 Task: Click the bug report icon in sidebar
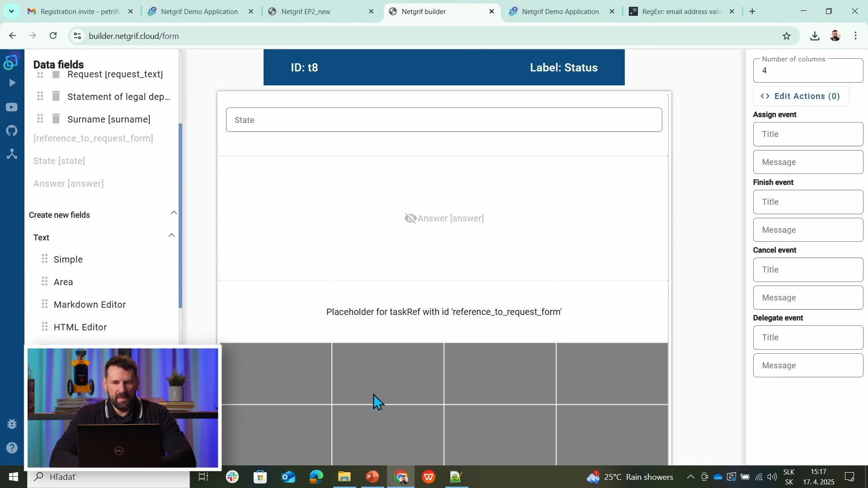pos(11,424)
